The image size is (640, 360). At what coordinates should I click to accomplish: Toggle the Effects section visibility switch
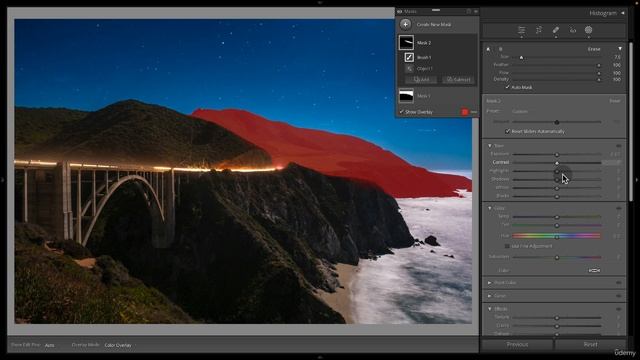point(619,309)
